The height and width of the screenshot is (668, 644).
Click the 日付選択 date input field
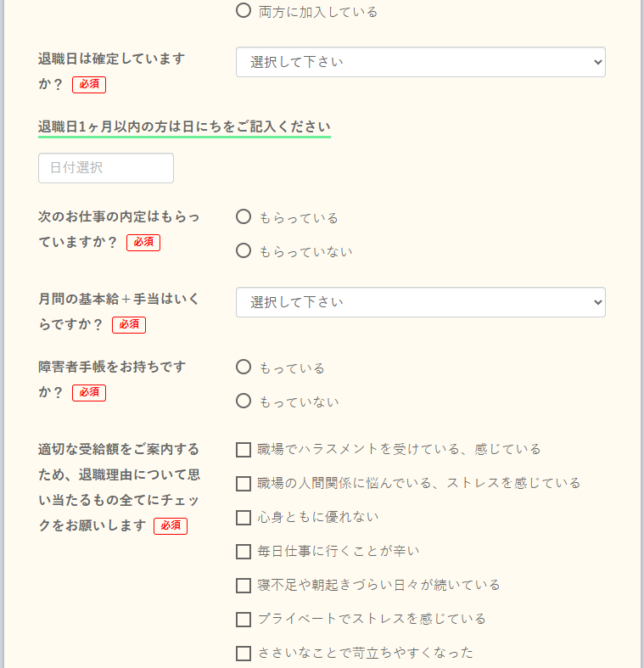point(106,168)
